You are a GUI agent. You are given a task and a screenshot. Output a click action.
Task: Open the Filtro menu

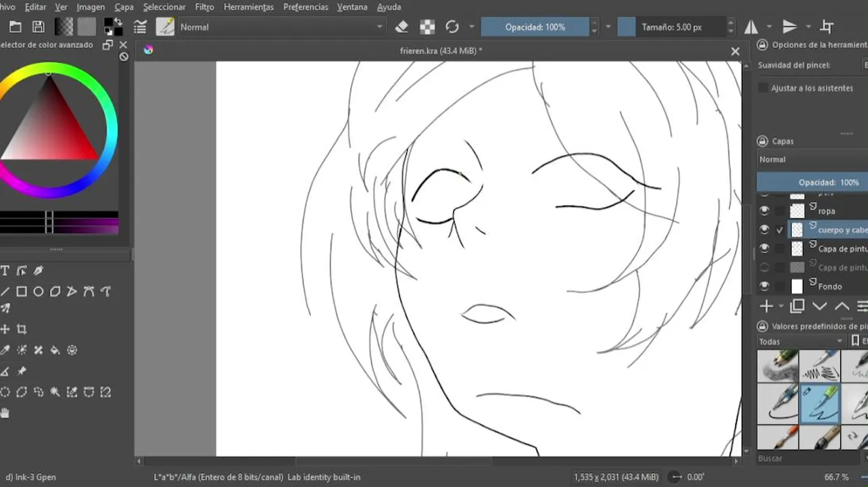pyautogui.click(x=204, y=7)
